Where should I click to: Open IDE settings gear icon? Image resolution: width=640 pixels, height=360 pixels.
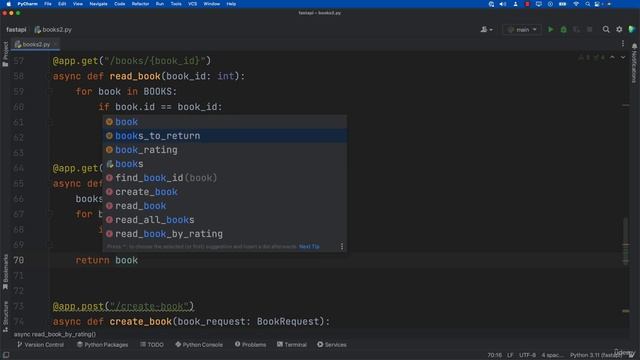click(x=619, y=29)
